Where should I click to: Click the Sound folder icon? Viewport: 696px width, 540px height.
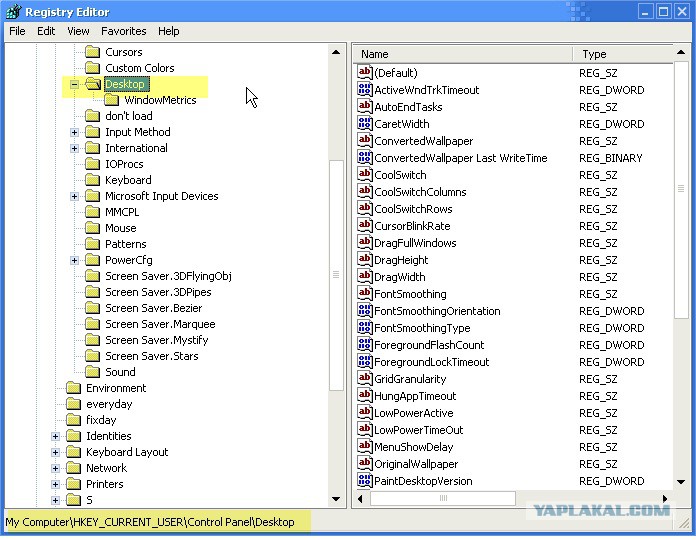pos(92,372)
